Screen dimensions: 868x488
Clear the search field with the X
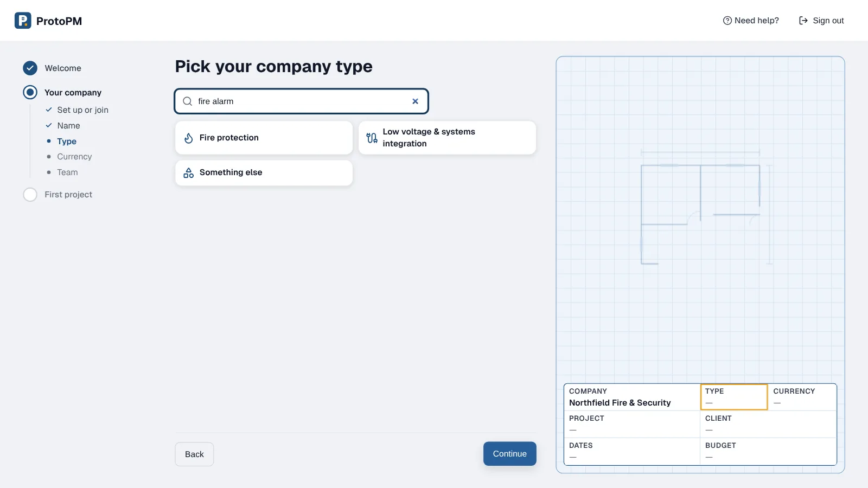tap(415, 101)
